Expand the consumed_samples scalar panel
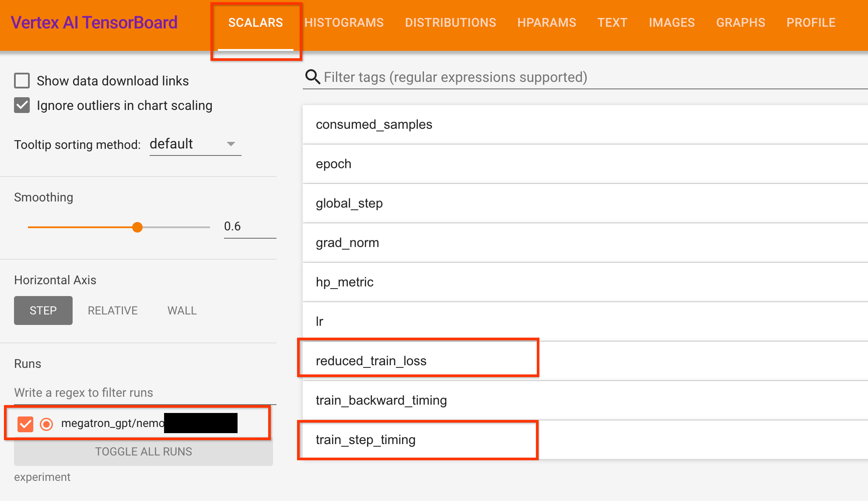This screenshot has height=501, width=868. point(374,124)
